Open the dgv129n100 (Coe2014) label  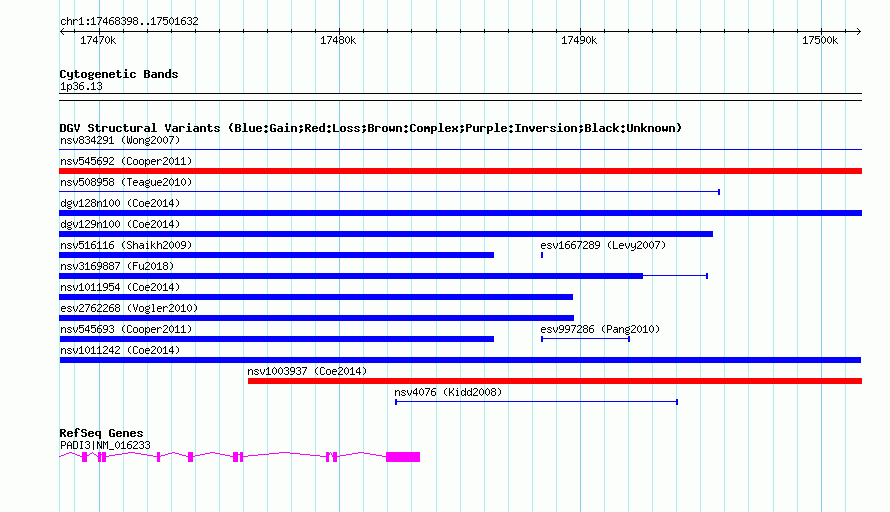coord(120,224)
